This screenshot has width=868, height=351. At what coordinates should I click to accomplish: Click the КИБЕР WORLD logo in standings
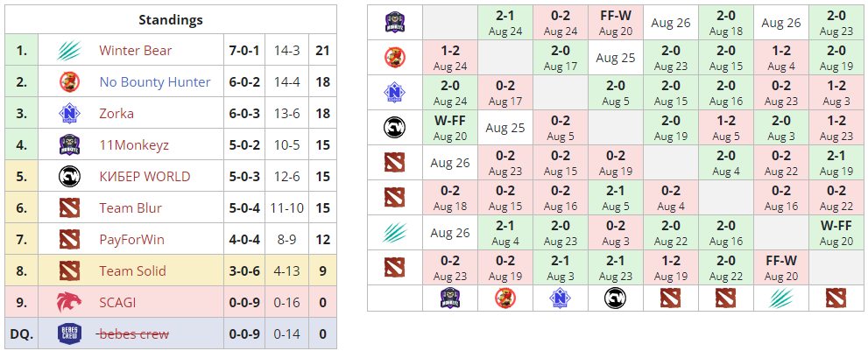click(69, 177)
